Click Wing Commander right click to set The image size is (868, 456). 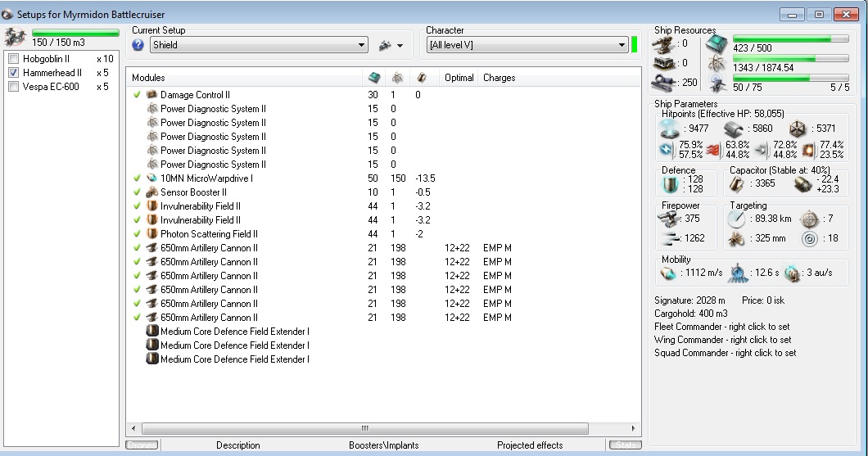point(722,340)
